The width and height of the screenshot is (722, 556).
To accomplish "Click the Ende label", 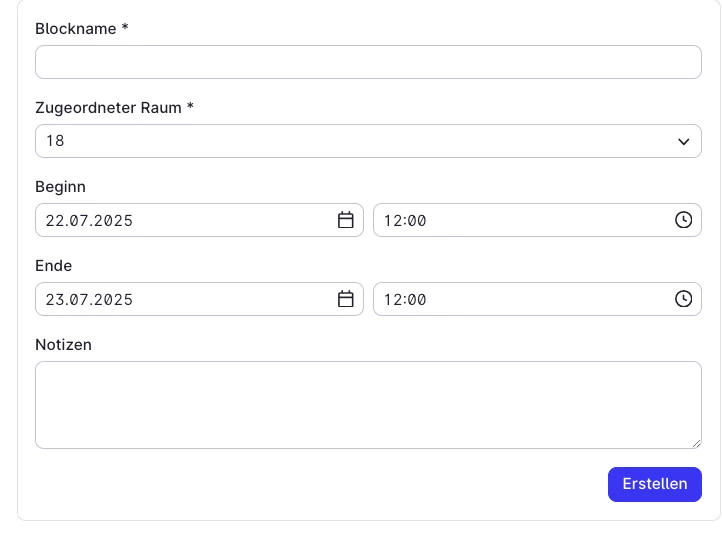I will point(53,266).
